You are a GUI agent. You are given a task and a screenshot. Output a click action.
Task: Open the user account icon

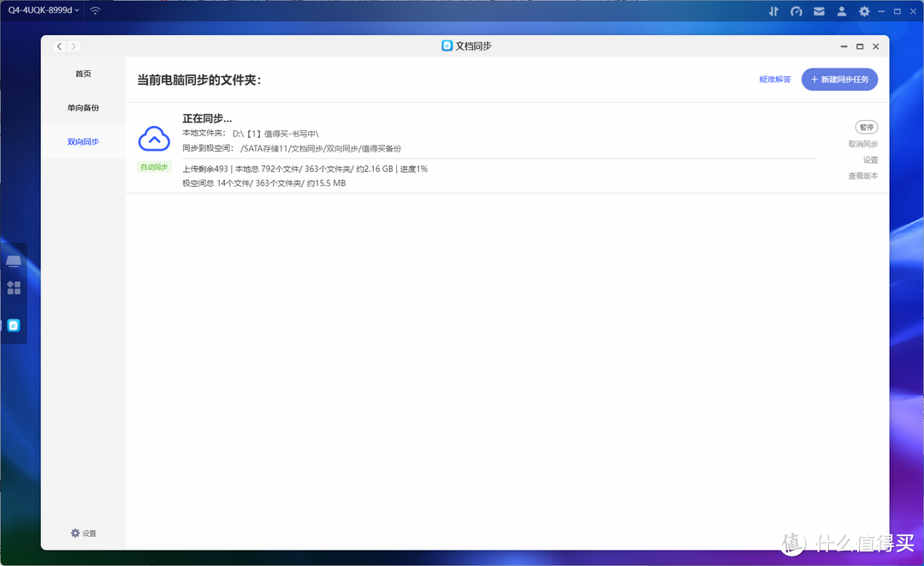842,11
